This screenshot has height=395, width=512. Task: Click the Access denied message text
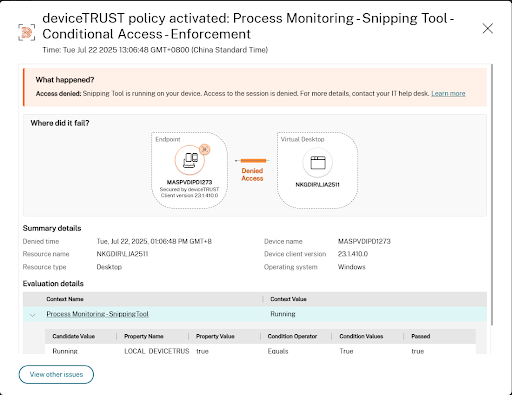click(x=233, y=93)
